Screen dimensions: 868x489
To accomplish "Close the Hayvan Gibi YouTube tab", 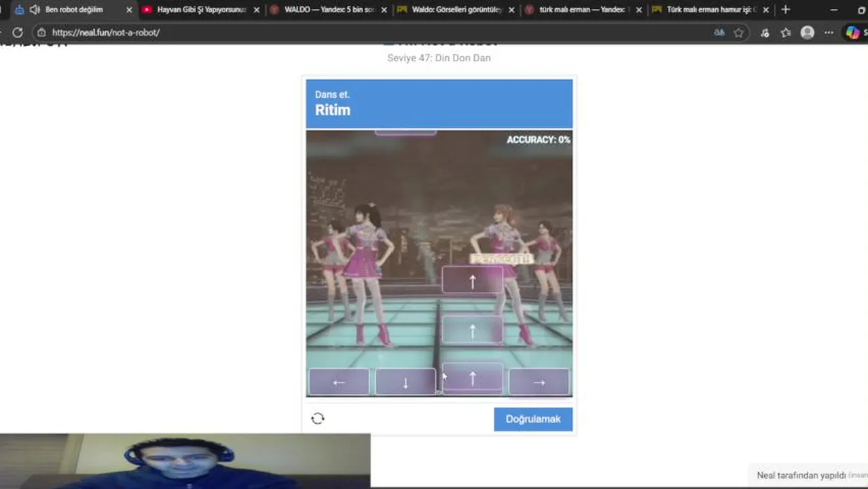I will coord(256,10).
